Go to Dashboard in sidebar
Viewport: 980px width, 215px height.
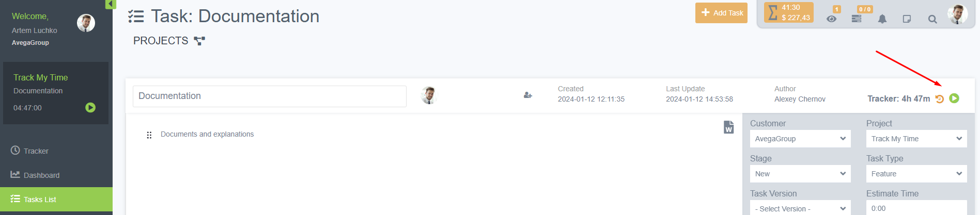coord(41,175)
